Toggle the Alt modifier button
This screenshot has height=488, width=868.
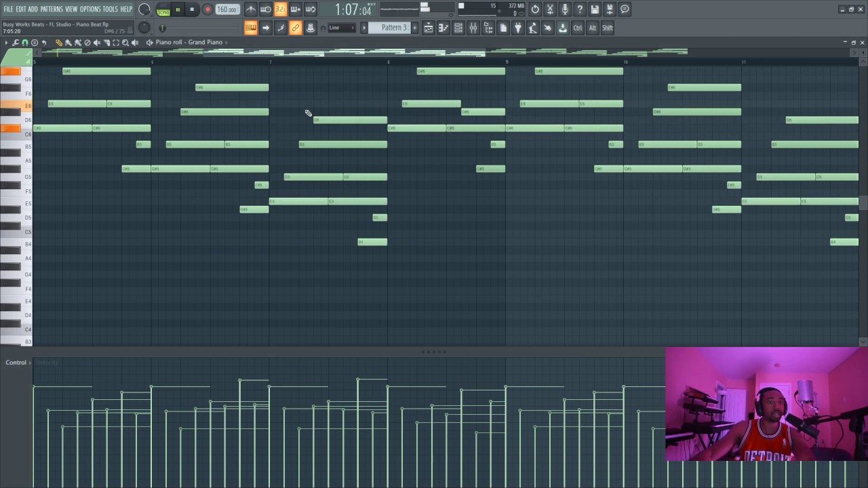click(x=593, y=28)
